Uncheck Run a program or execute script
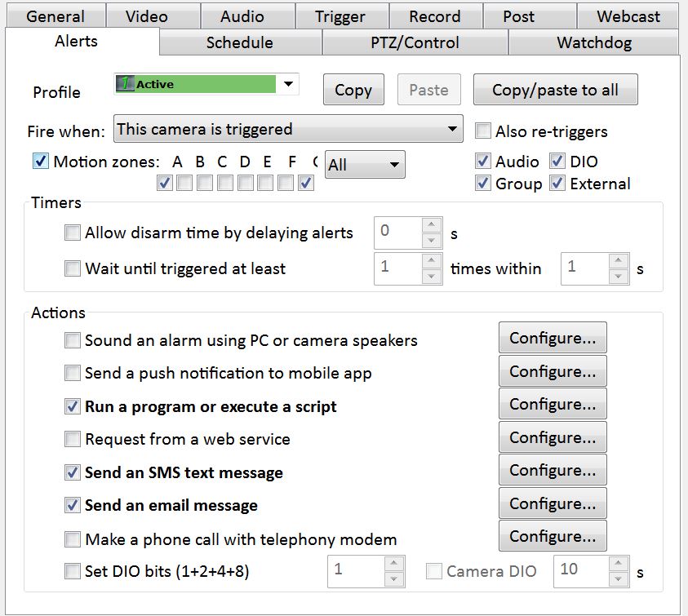 tap(73, 406)
